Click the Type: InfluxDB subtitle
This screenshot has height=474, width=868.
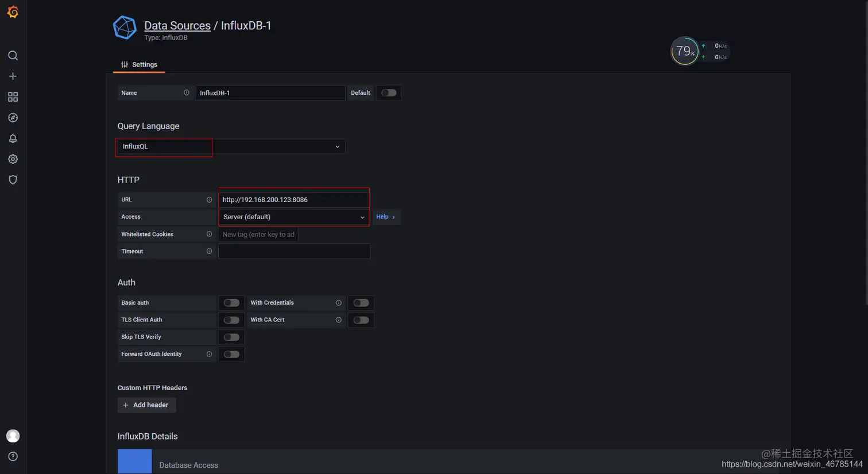pos(166,38)
